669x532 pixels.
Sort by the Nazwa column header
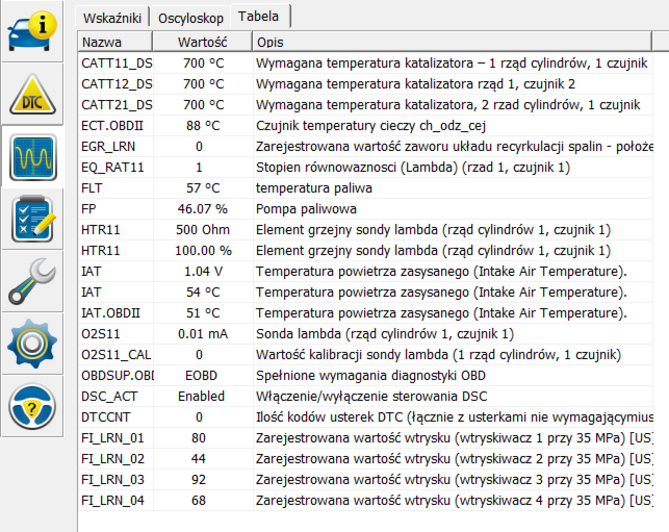[x=103, y=42]
